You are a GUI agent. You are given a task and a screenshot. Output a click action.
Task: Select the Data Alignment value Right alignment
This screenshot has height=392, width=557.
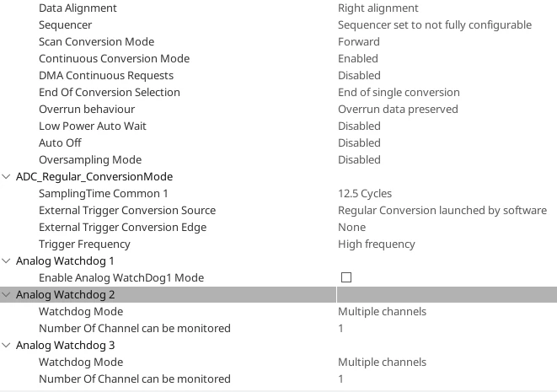pos(378,8)
